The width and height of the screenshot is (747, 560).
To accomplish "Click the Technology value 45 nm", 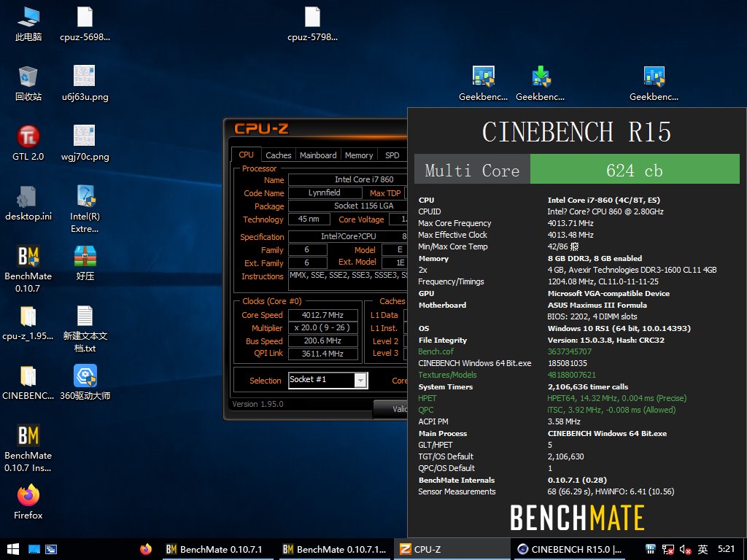I will 309,219.
